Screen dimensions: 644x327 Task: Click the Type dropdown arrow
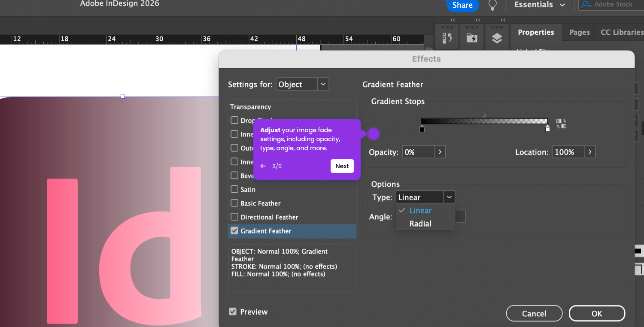pyautogui.click(x=449, y=197)
